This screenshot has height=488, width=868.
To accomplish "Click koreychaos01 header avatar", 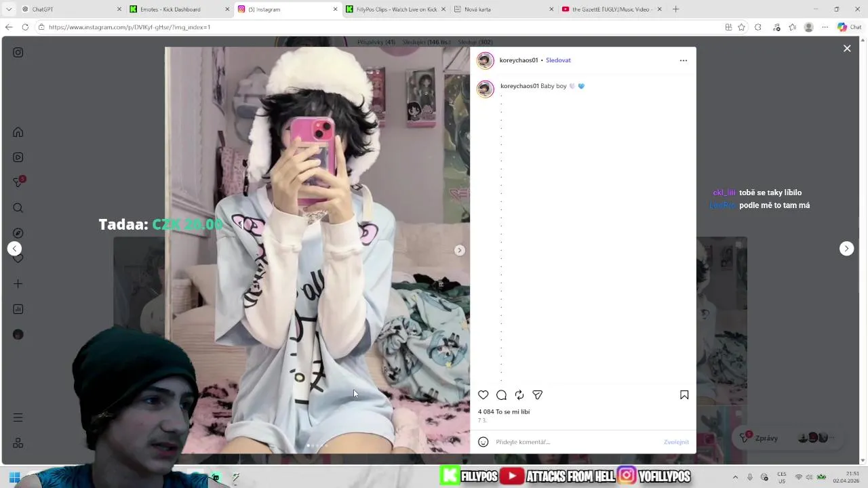I will 486,60.
